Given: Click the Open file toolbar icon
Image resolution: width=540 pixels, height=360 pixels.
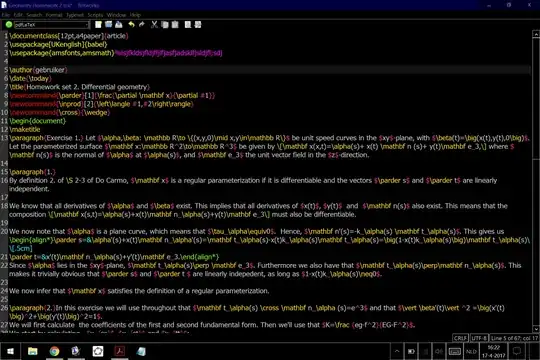Looking at the screenshot, I should (108, 24).
